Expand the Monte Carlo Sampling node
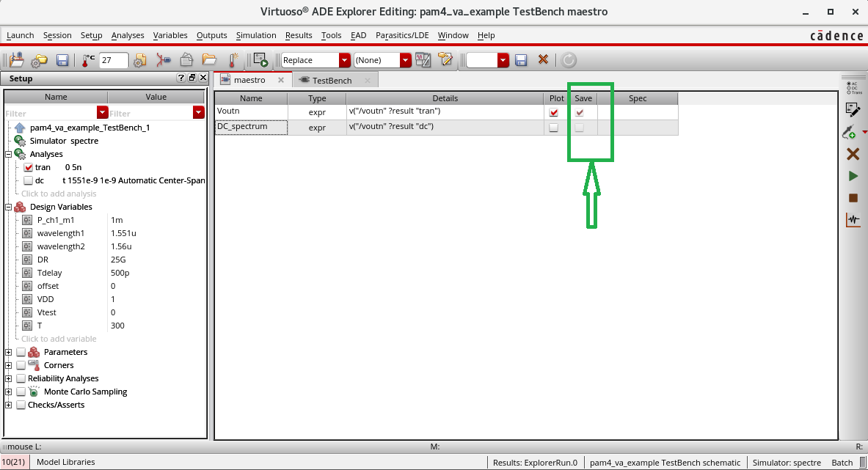Image resolution: width=868 pixels, height=470 pixels. pos(8,392)
